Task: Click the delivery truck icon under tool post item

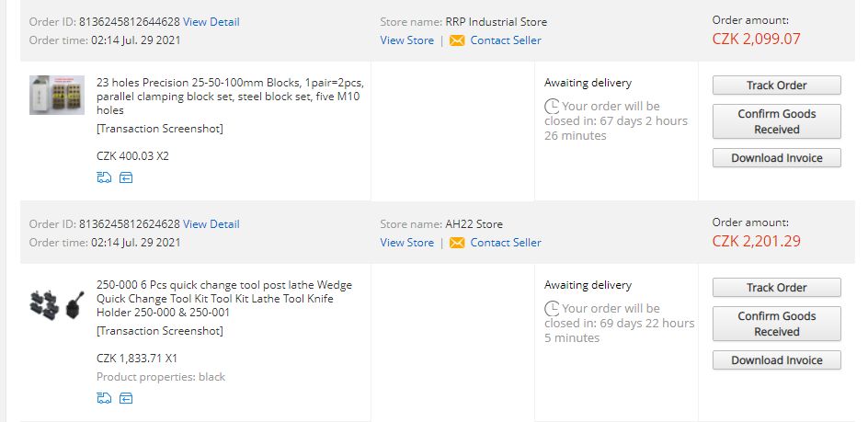Action: (104, 398)
